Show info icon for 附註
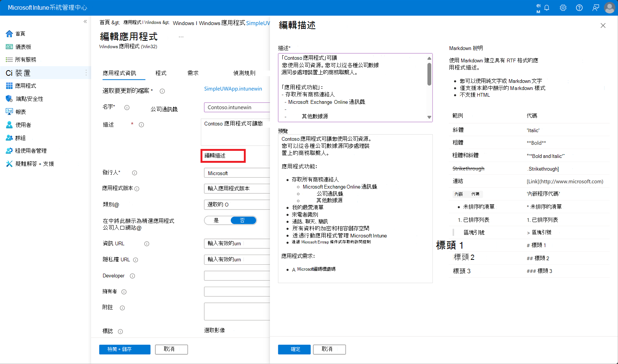Image resolution: width=618 pixels, height=364 pixels. (x=122, y=308)
